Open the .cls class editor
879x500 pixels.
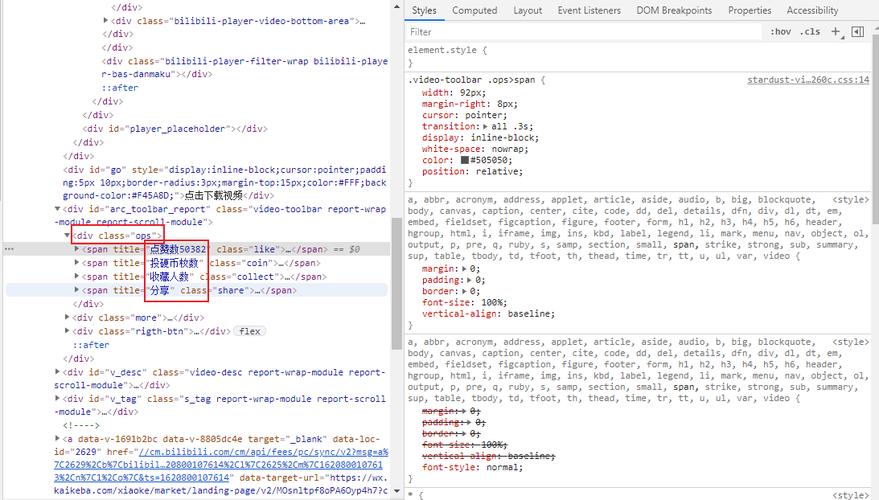(x=809, y=32)
